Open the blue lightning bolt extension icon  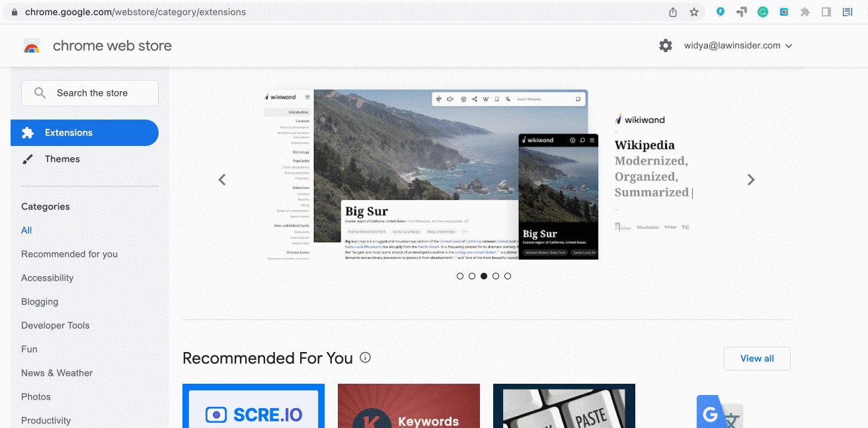(721, 12)
